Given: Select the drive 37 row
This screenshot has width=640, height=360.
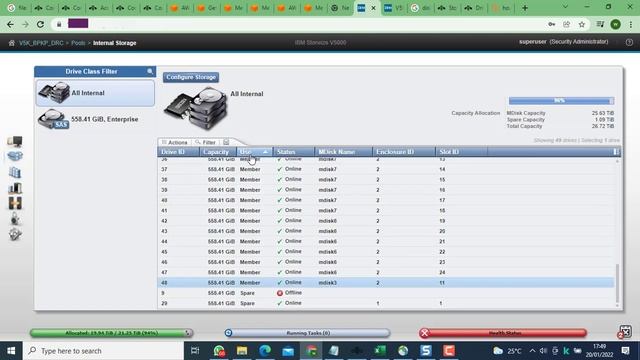Looking at the screenshot, I should (386, 169).
